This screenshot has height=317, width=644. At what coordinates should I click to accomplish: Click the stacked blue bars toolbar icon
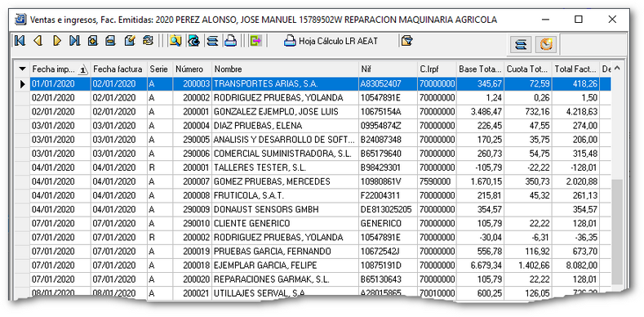[212, 41]
